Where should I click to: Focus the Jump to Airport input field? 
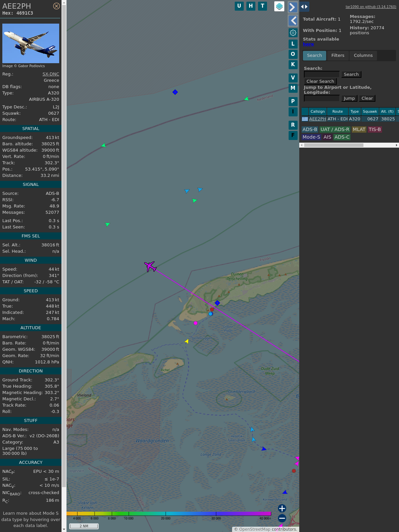tap(322, 98)
